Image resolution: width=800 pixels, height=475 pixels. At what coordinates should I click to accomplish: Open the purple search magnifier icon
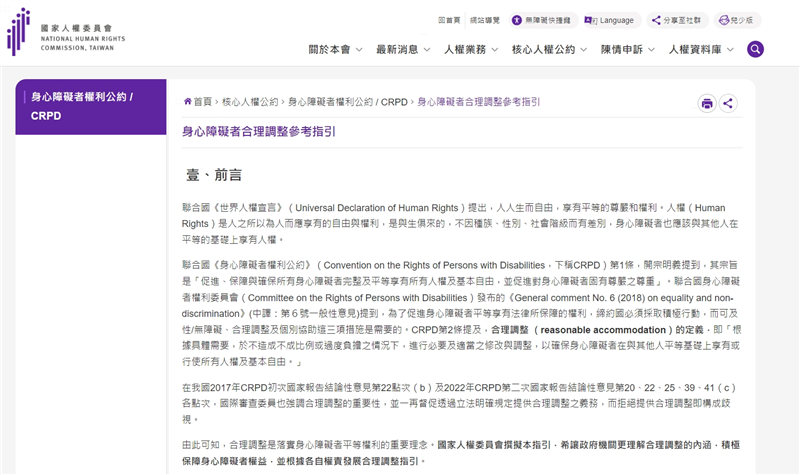[755, 49]
